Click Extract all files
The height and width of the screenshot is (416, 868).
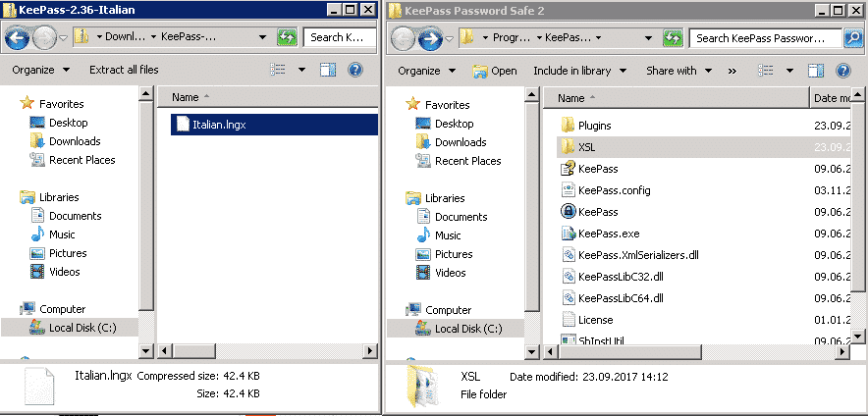pyautogui.click(x=124, y=70)
